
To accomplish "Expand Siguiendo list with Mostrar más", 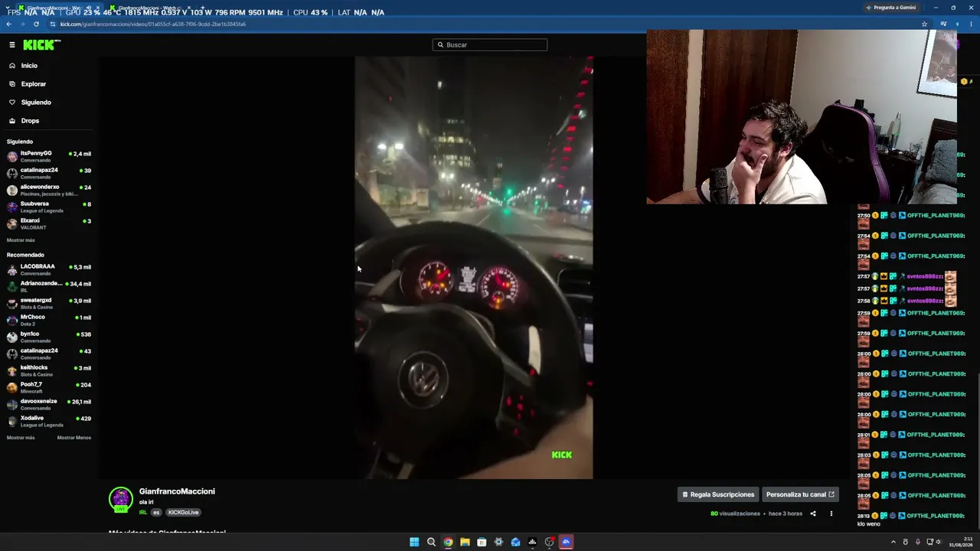I will click(x=21, y=240).
